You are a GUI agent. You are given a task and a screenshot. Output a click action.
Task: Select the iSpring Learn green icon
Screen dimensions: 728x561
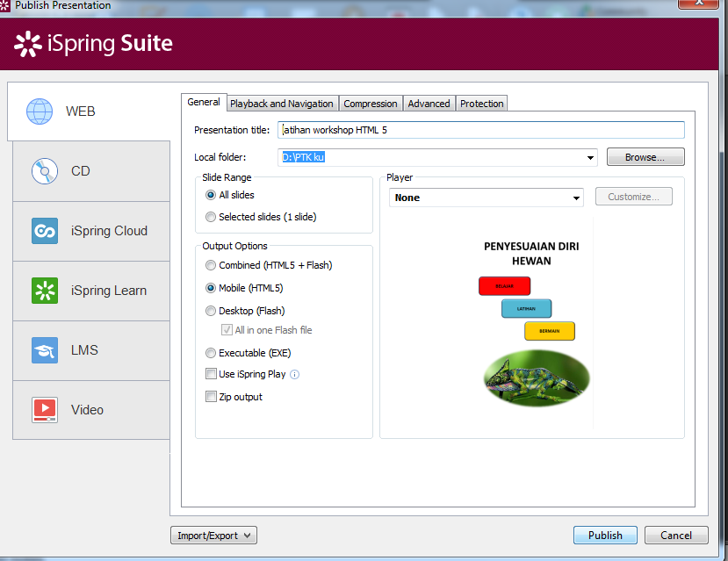pyautogui.click(x=45, y=291)
